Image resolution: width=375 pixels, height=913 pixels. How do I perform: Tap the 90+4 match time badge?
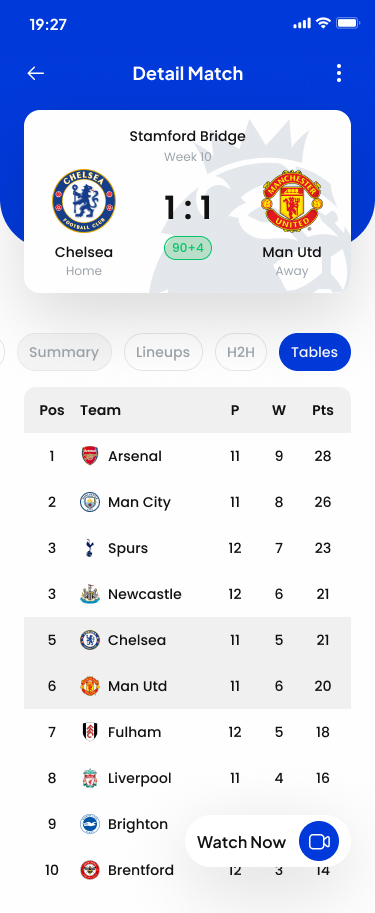pos(188,248)
